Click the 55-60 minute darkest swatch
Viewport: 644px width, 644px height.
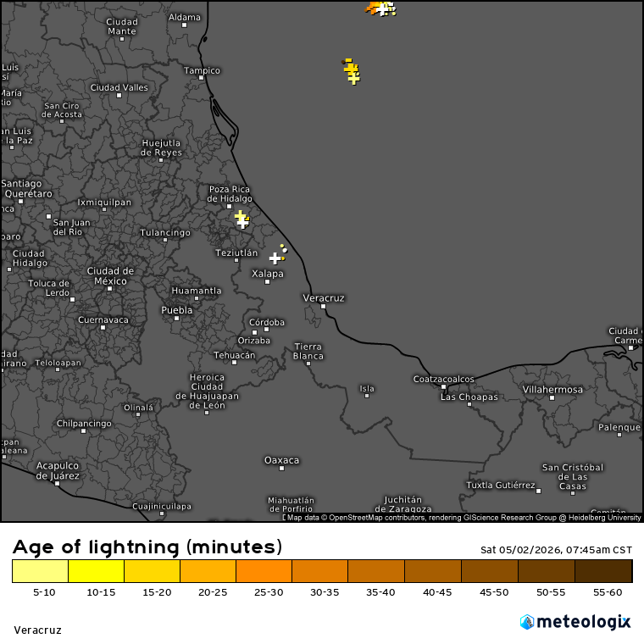coord(603,571)
